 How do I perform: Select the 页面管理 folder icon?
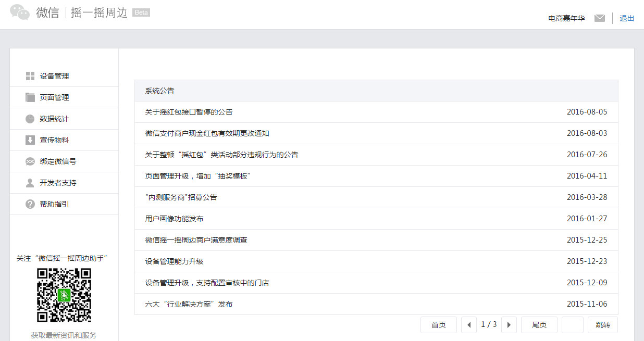[x=30, y=97]
